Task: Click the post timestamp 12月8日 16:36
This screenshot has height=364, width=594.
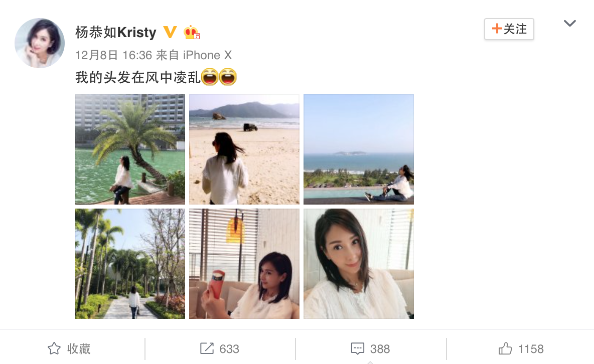Action: (114, 55)
